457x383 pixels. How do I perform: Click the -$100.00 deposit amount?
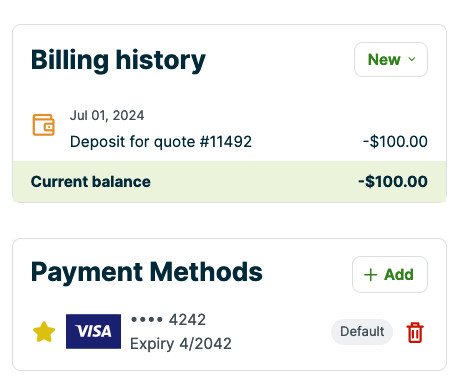tap(395, 142)
